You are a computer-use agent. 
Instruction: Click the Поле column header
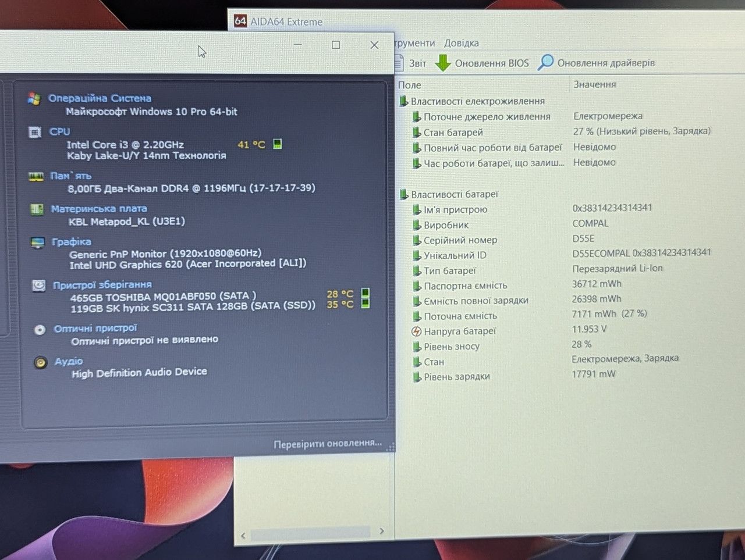[409, 85]
